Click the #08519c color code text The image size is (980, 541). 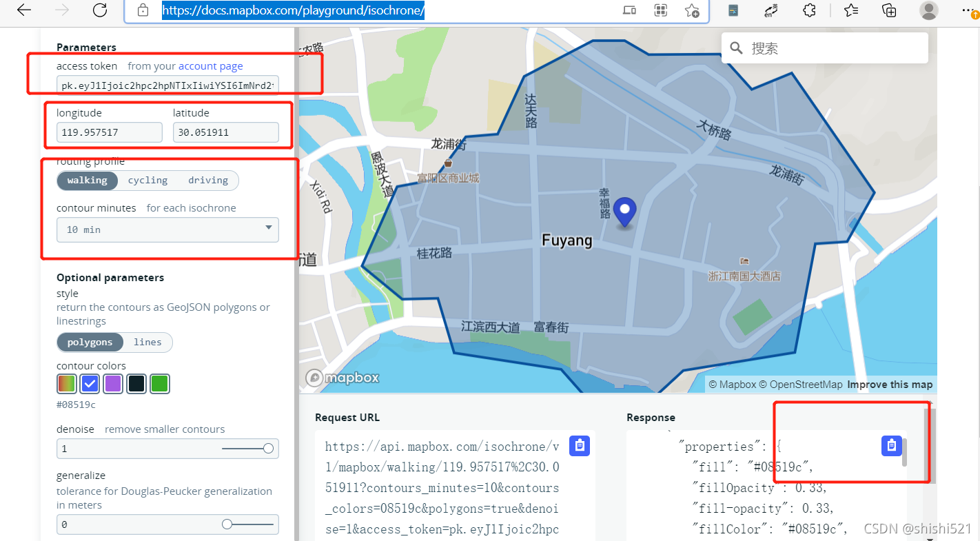pos(76,405)
